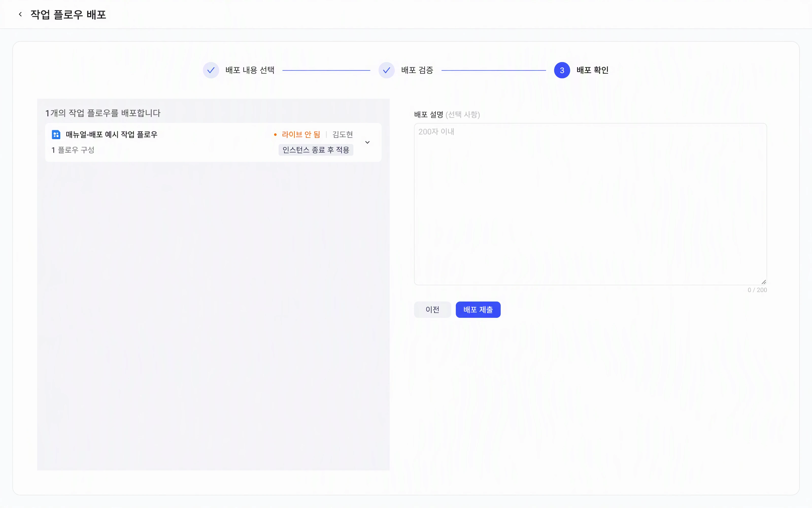Go back using the header arrow

point(21,14)
